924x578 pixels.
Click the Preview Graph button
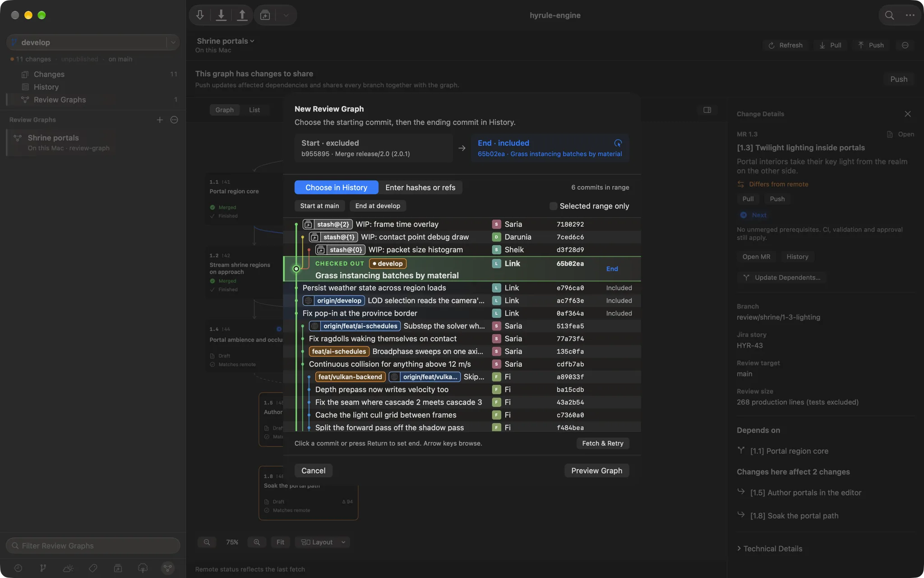pyautogui.click(x=596, y=471)
